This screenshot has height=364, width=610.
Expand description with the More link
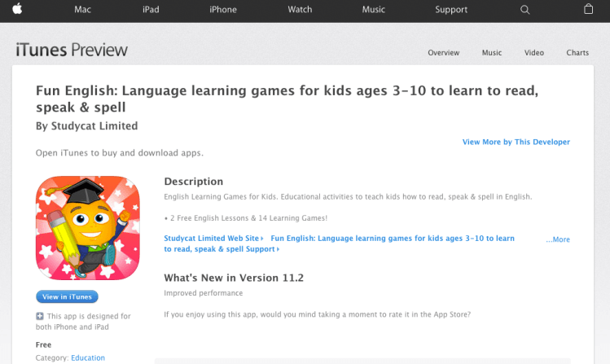pos(559,239)
